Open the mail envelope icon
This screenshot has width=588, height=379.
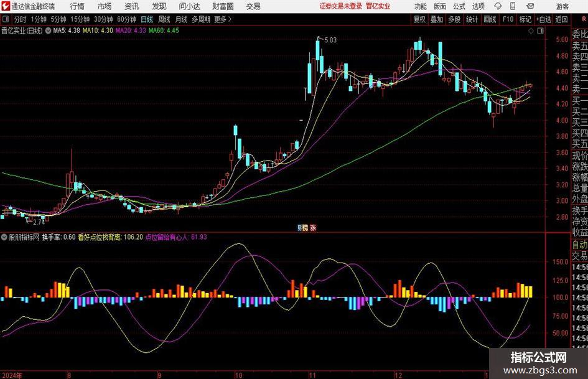[530, 6]
